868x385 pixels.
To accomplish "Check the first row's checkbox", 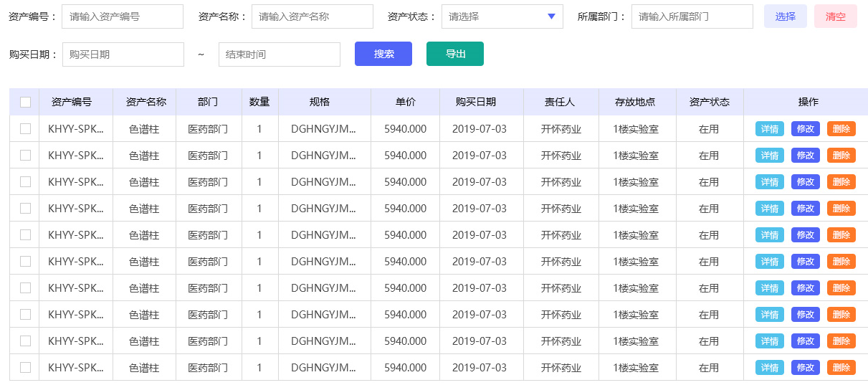I will [x=25, y=128].
